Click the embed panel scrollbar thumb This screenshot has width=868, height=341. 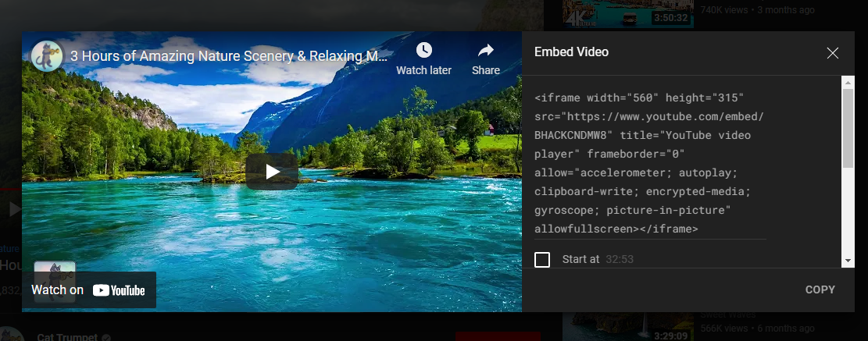[x=848, y=128]
